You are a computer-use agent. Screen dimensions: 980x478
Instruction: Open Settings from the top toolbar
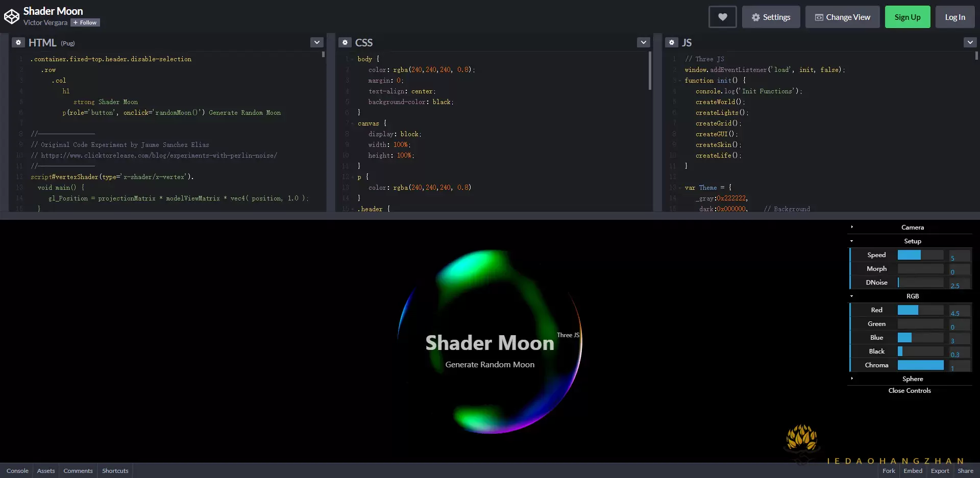click(771, 16)
